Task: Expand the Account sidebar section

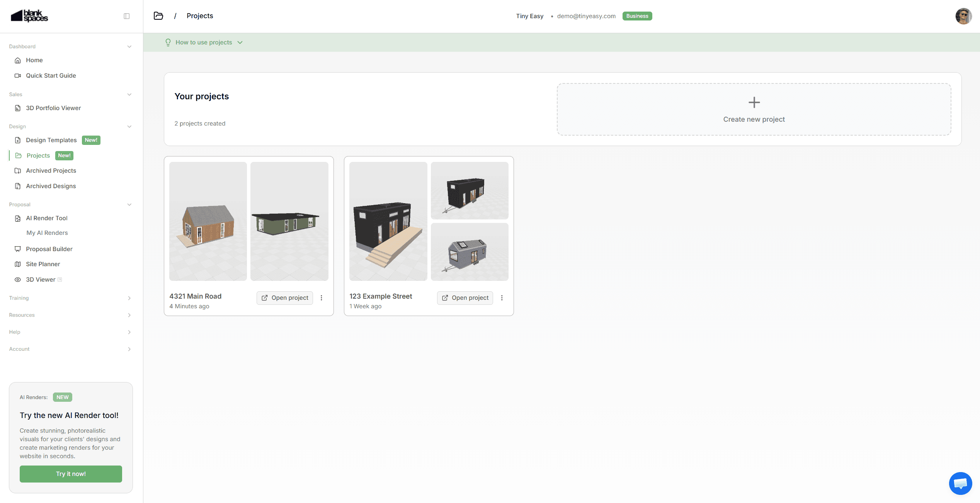Action: tap(129, 349)
